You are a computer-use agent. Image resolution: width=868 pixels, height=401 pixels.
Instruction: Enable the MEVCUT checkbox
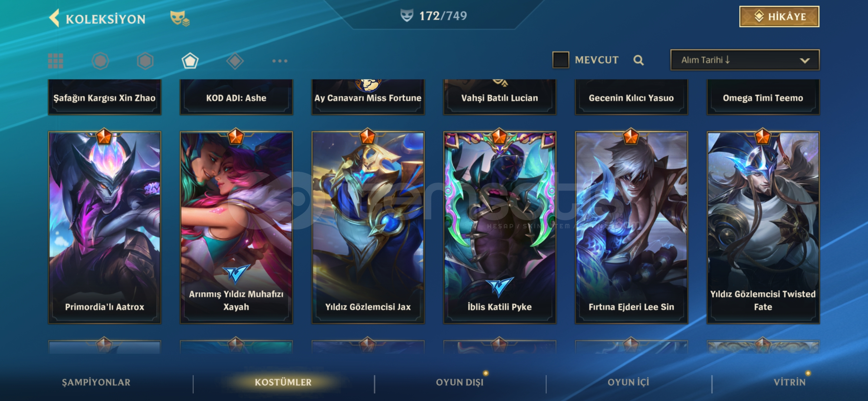coord(560,60)
